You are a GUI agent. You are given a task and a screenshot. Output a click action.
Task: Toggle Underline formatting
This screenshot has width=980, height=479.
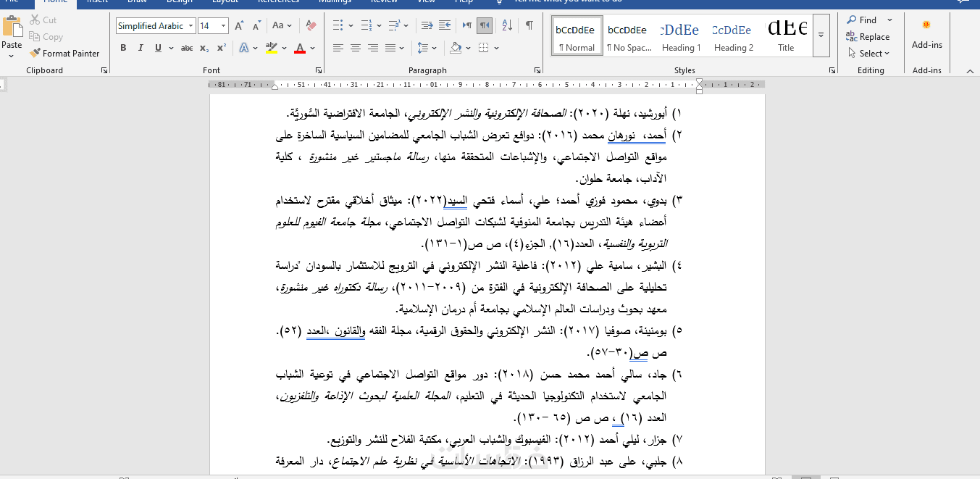coord(158,49)
